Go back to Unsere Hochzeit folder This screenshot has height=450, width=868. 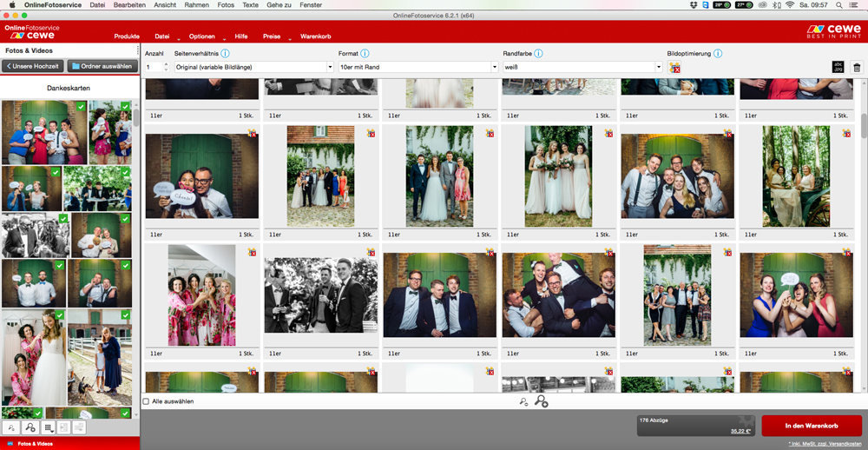pos(33,66)
